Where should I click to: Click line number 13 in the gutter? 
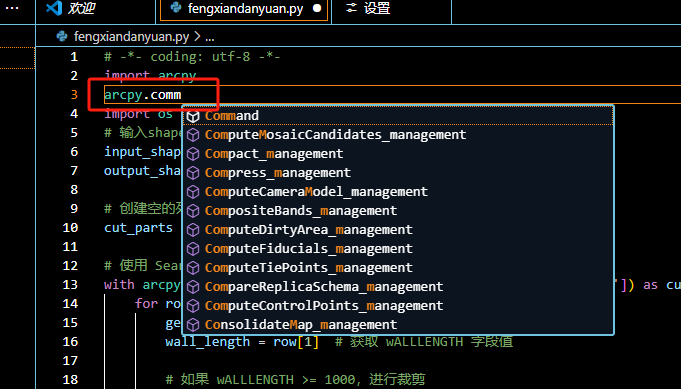[x=70, y=285]
